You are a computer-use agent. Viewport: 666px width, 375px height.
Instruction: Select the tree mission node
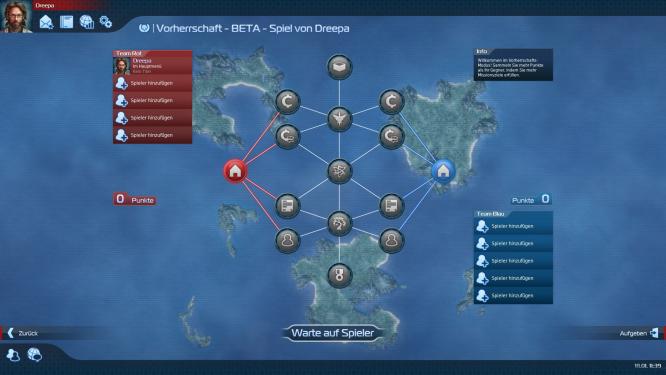click(x=339, y=223)
